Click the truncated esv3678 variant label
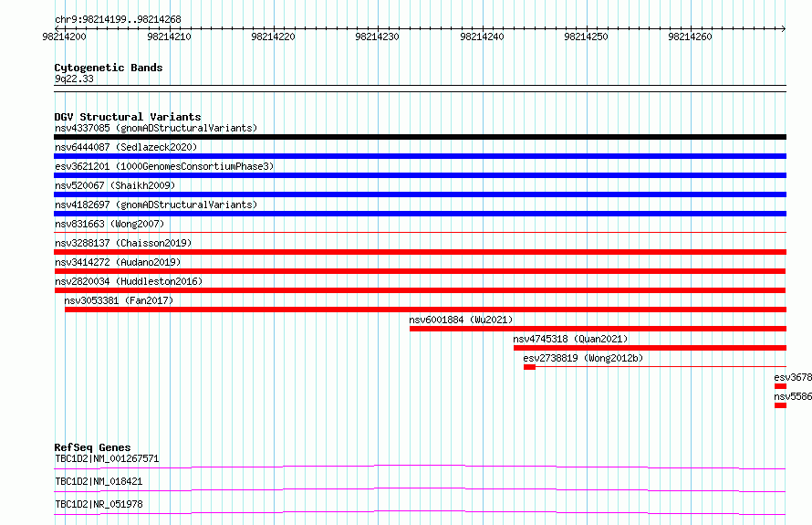812x525 pixels. (x=793, y=377)
